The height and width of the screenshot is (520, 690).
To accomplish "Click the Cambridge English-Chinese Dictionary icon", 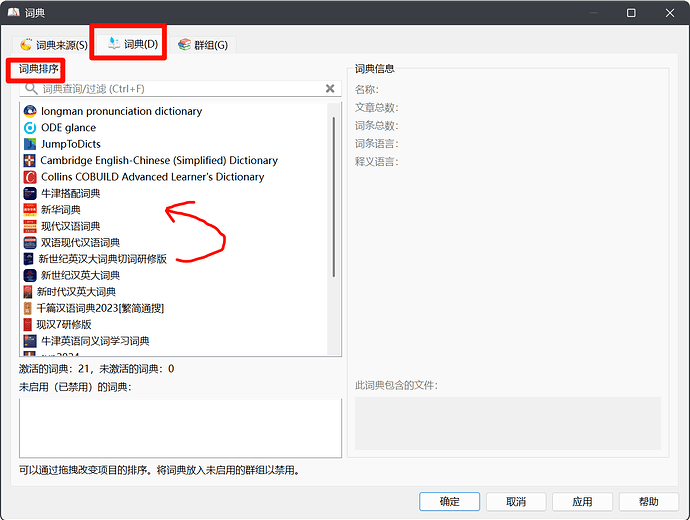I will click(x=30, y=160).
